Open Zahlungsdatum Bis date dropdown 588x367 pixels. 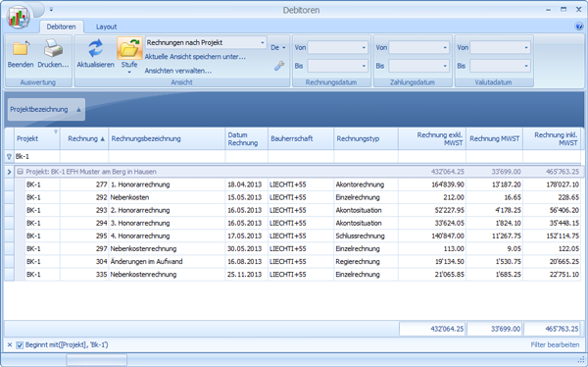445,66
